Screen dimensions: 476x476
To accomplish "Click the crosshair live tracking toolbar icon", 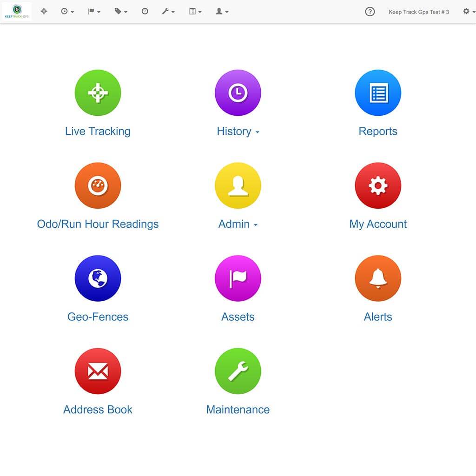I will (x=44, y=11).
